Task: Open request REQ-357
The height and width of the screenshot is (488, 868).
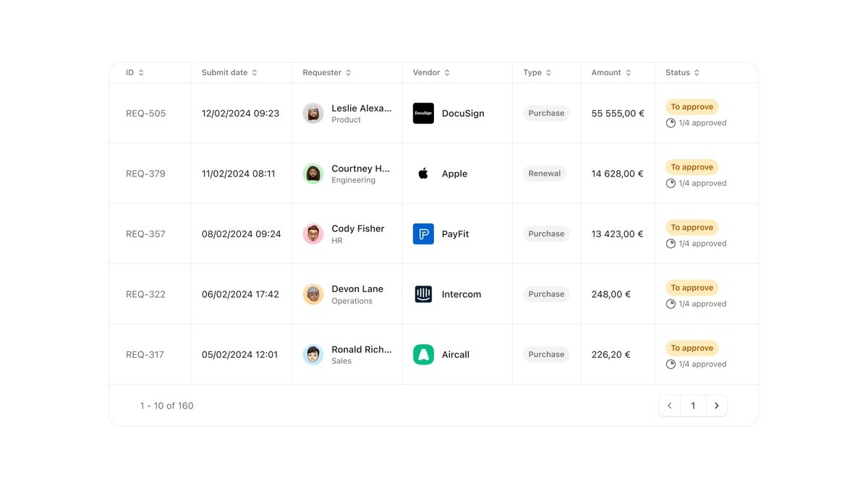Action: [x=145, y=234]
